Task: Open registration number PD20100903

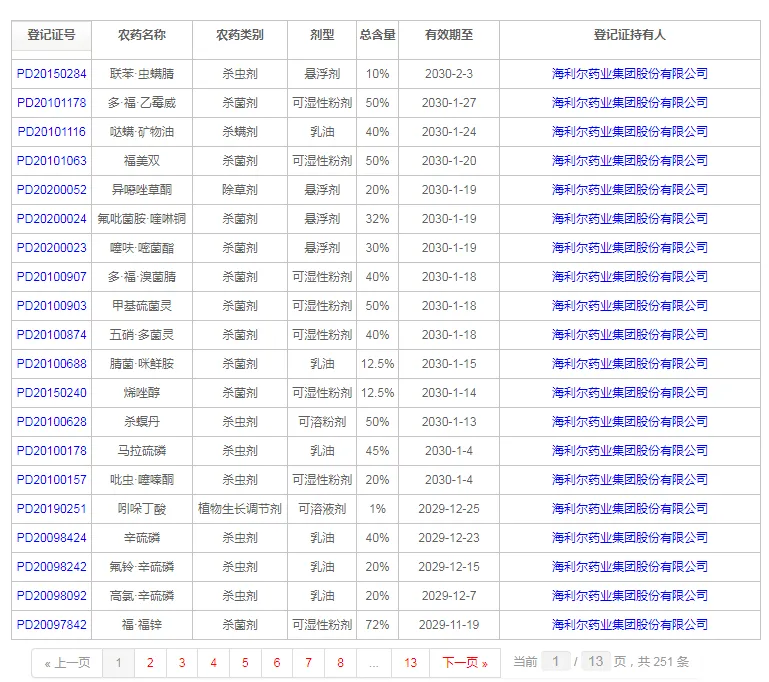Action: click(x=51, y=306)
